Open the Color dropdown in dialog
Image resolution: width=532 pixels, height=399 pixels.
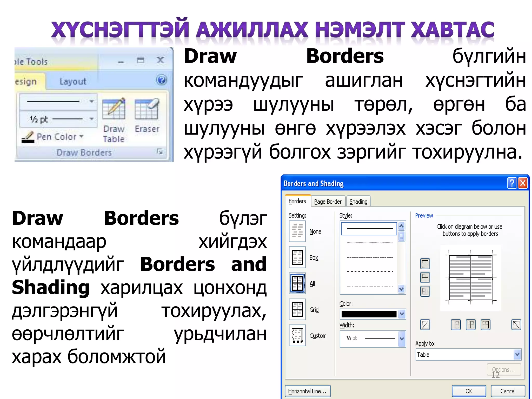pos(402,314)
